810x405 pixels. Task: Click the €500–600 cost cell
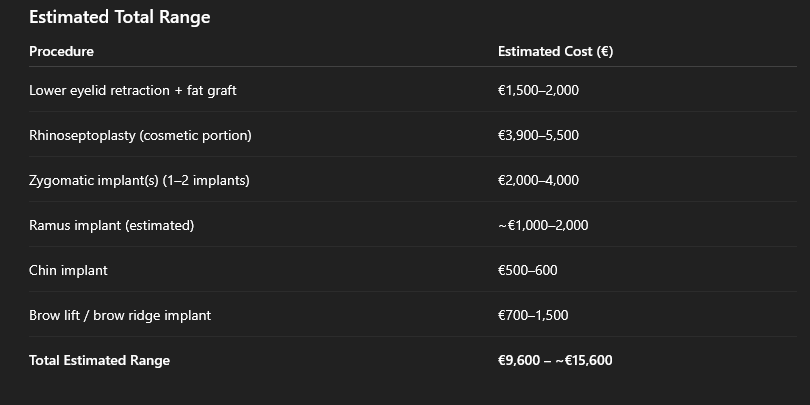527,270
